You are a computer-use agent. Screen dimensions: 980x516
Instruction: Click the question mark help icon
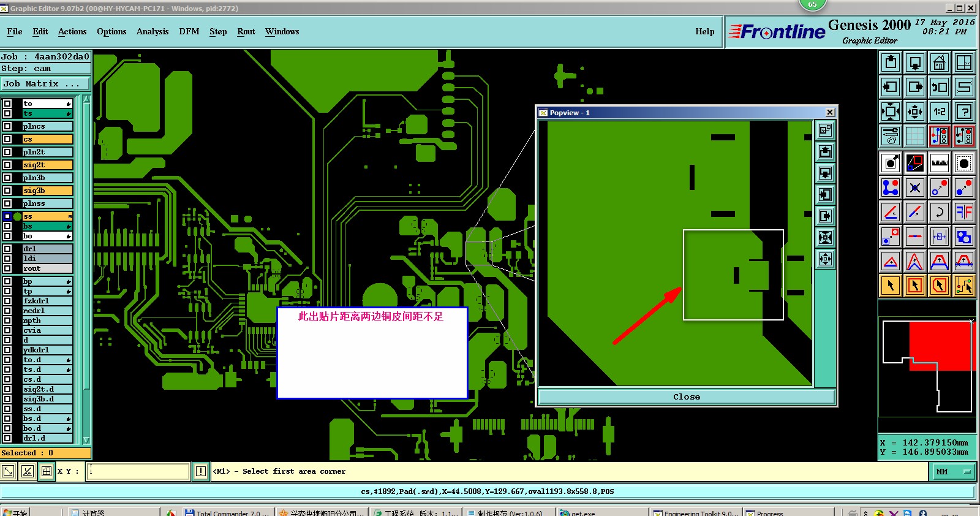[964, 112]
